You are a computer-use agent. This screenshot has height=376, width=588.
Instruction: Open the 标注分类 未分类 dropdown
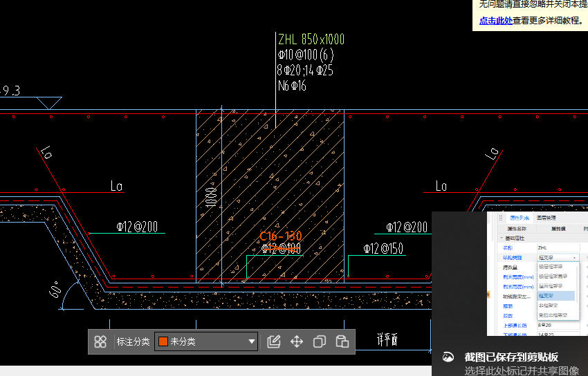(206, 341)
